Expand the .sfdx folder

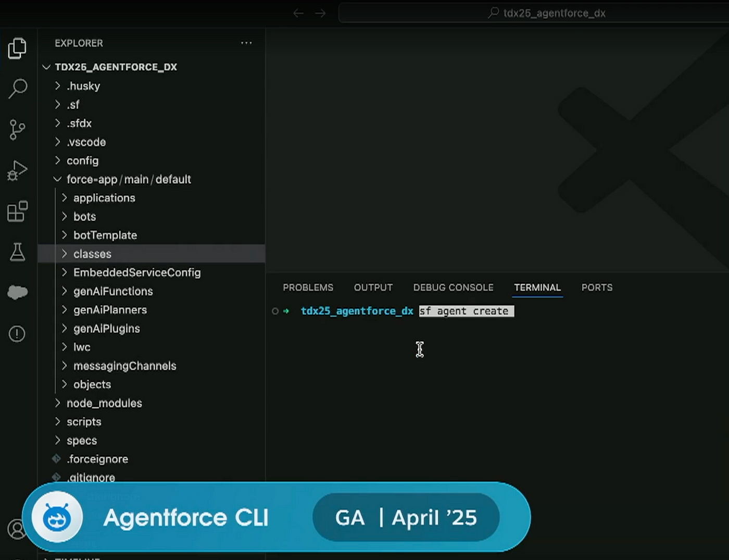[58, 123]
